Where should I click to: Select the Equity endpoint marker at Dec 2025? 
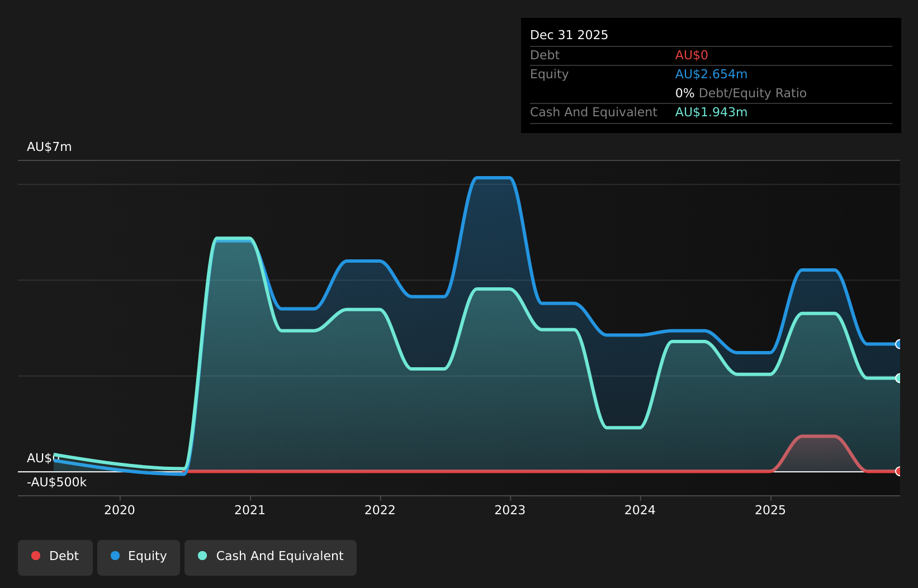pos(899,344)
